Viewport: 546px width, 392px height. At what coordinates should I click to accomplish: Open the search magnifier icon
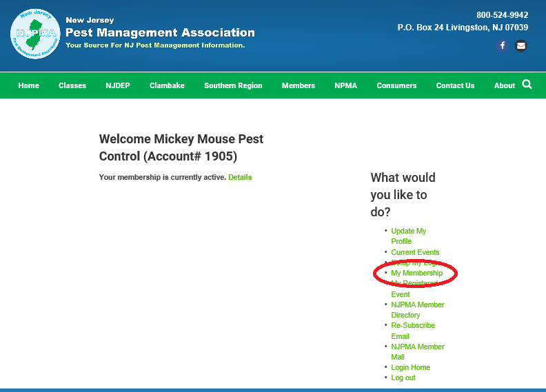[x=527, y=85]
